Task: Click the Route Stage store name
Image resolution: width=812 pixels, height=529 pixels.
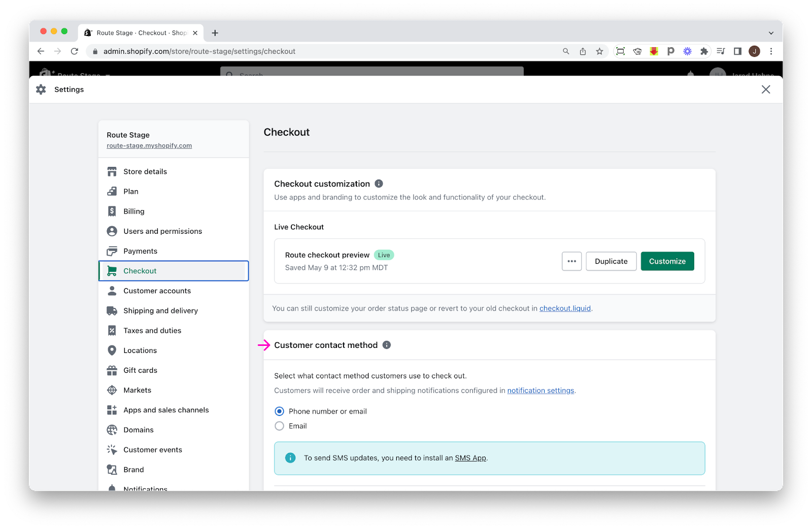Action: pos(128,135)
